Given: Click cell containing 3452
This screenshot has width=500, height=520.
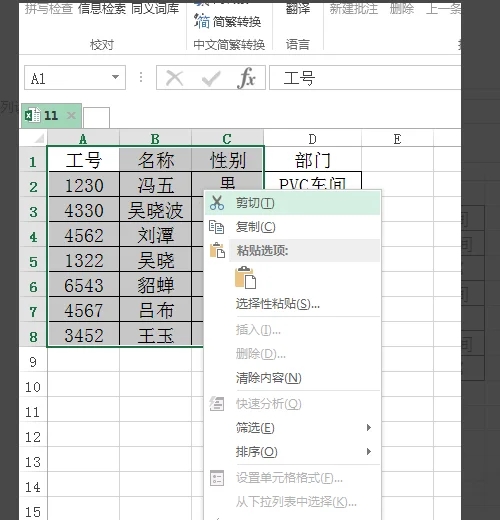Looking at the screenshot, I should 84,335.
